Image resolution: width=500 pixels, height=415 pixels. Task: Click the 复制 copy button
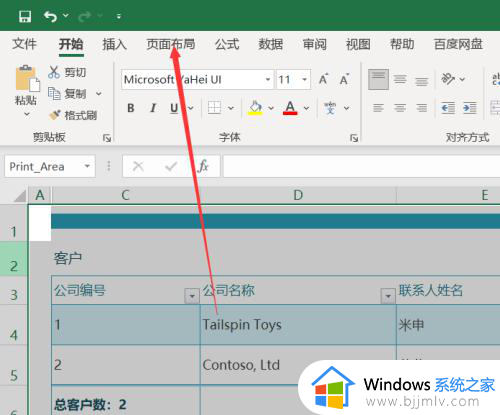pyautogui.click(x=67, y=94)
